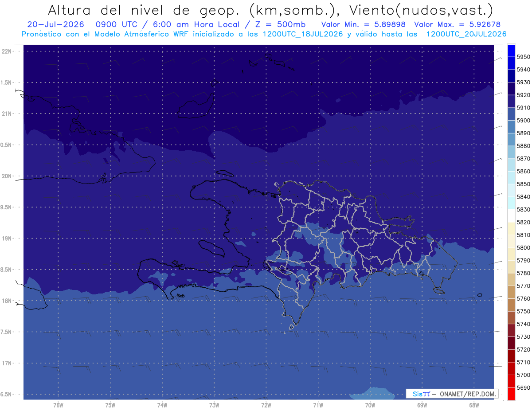Click the brightest blue swatch above 5950
Image resolution: width=532 pixels, height=411 pixels.
tap(511, 51)
